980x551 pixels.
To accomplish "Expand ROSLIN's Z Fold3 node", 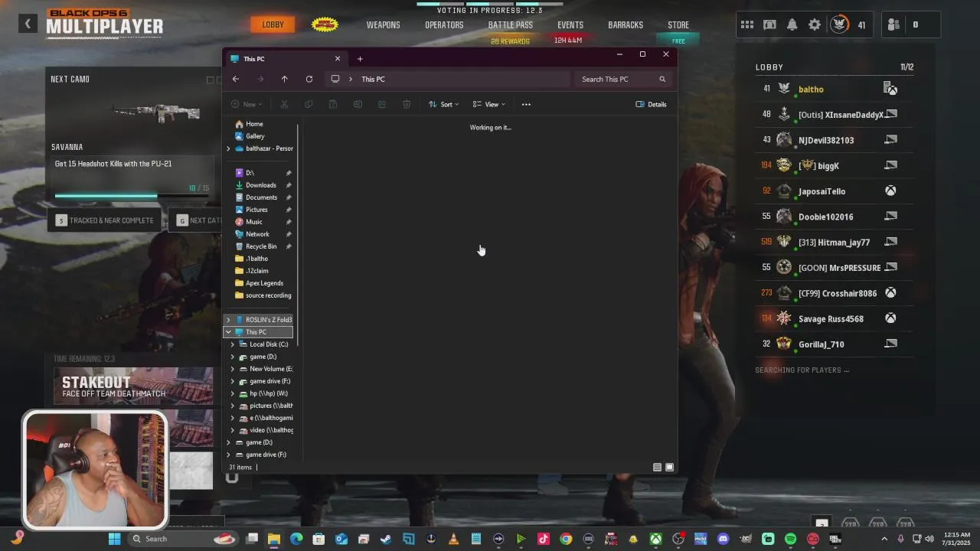I will pyautogui.click(x=228, y=320).
